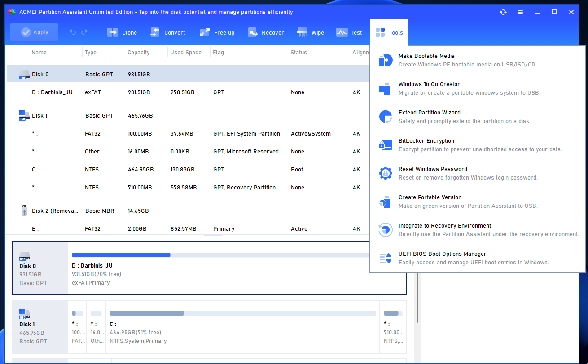The width and height of the screenshot is (588, 364).
Task: Click the Disk 1 SSD icon in list
Action: 24,115
